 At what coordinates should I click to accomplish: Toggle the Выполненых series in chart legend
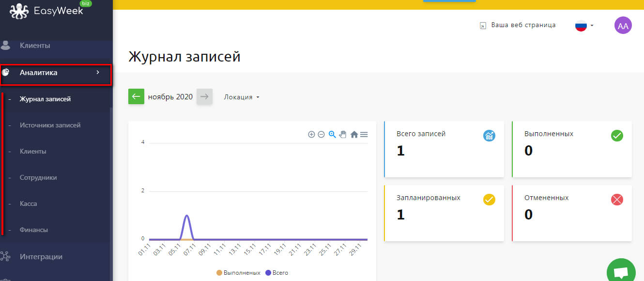pyautogui.click(x=238, y=273)
